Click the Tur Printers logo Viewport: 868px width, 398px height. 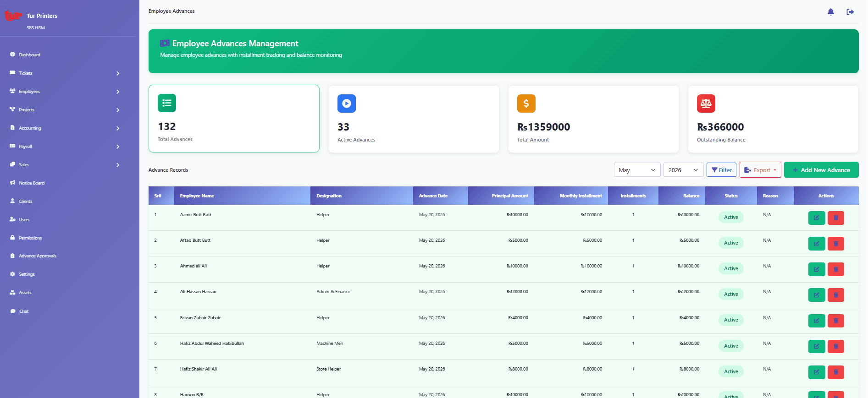(x=13, y=16)
